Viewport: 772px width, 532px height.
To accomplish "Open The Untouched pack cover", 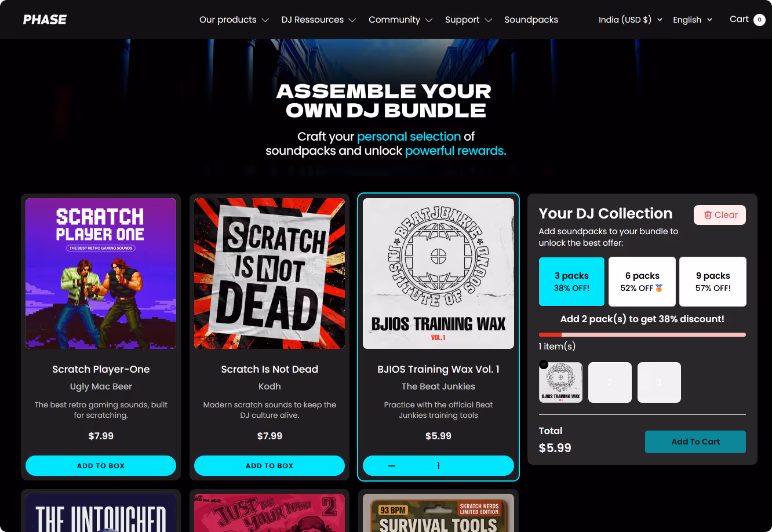I will (101, 513).
